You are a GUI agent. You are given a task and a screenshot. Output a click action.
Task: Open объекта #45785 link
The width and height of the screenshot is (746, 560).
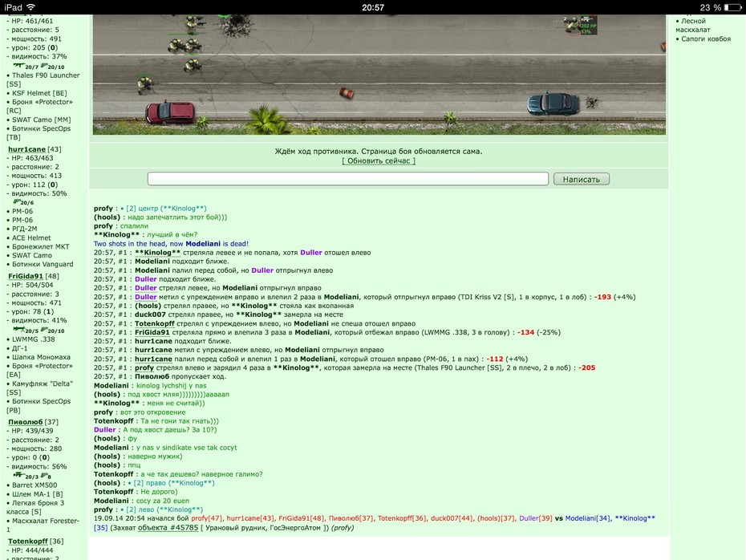(x=168, y=528)
